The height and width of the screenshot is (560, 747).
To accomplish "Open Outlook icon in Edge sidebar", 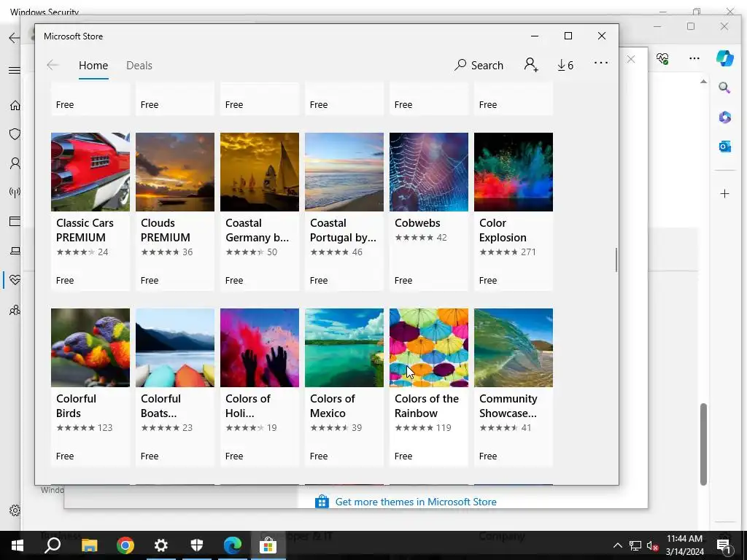I will [x=724, y=147].
